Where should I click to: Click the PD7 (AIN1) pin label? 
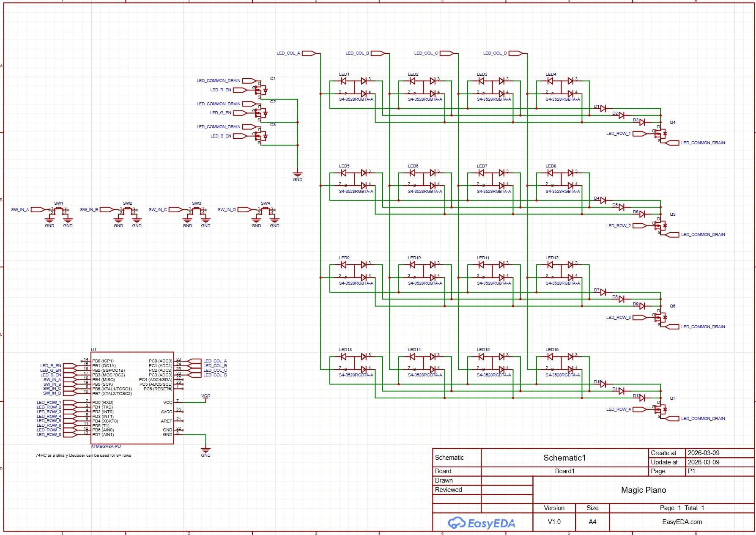coord(103,435)
